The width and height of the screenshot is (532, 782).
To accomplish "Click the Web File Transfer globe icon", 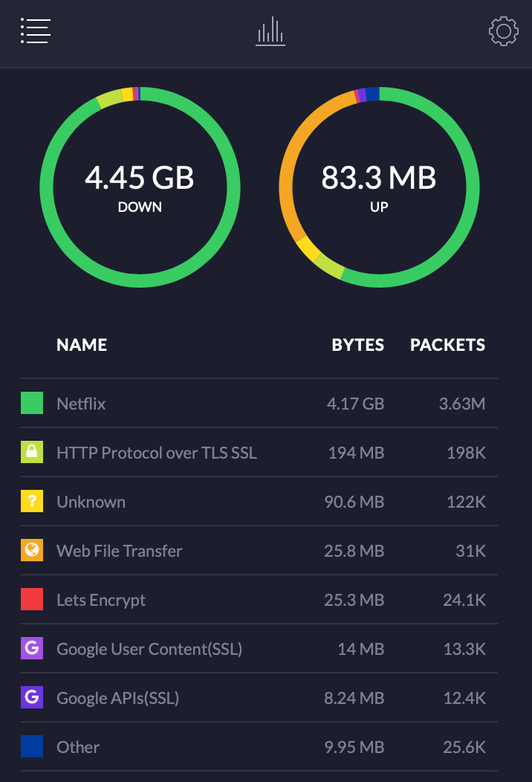I will pyautogui.click(x=32, y=551).
